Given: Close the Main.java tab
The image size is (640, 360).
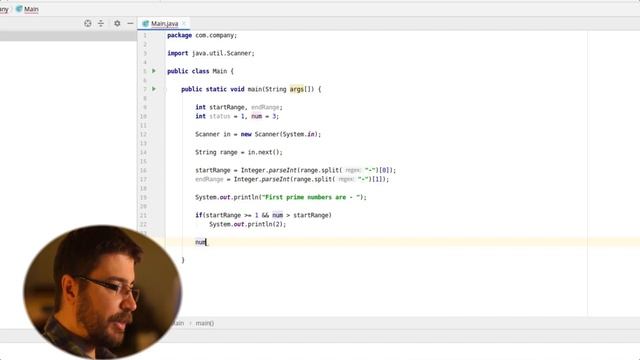Looking at the screenshot, I should (184, 23).
